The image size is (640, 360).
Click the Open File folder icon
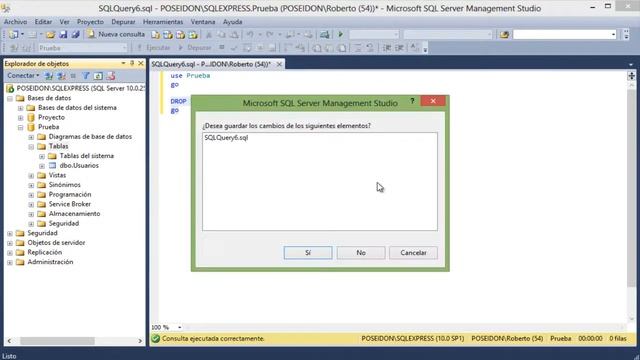click(50, 35)
